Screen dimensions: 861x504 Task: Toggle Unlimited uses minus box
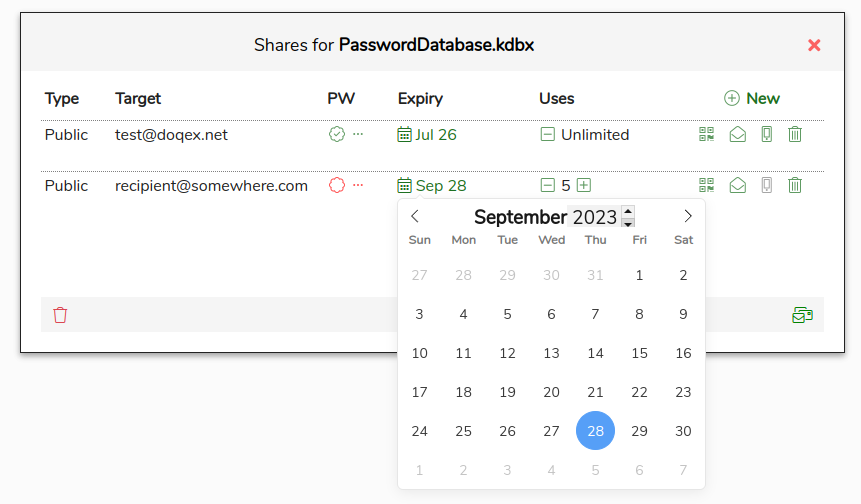click(547, 134)
